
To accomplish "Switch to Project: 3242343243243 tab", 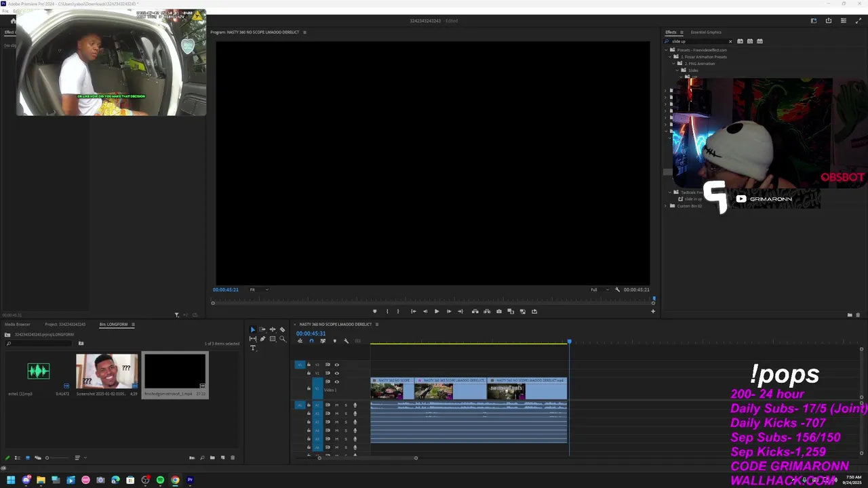I will pyautogui.click(x=65, y=324).
